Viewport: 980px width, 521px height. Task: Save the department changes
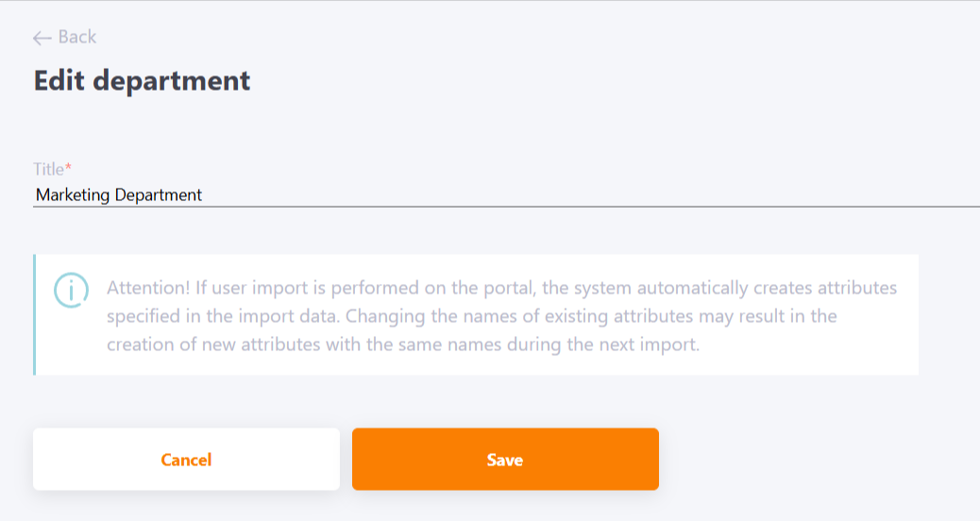click(x=505, y=459)
